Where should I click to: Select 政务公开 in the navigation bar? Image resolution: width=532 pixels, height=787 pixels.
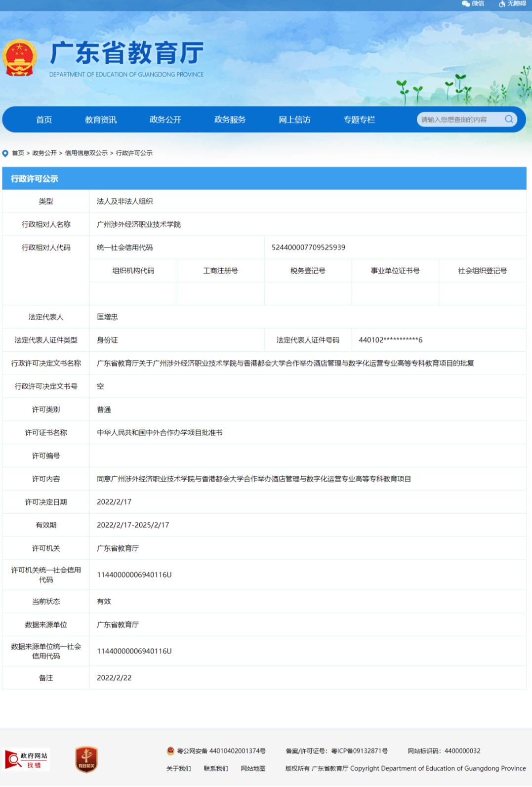tap(165, 120)
